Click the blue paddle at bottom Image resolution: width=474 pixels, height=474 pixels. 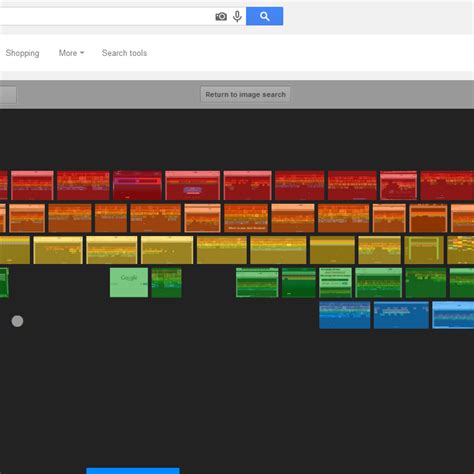[133, 471]
